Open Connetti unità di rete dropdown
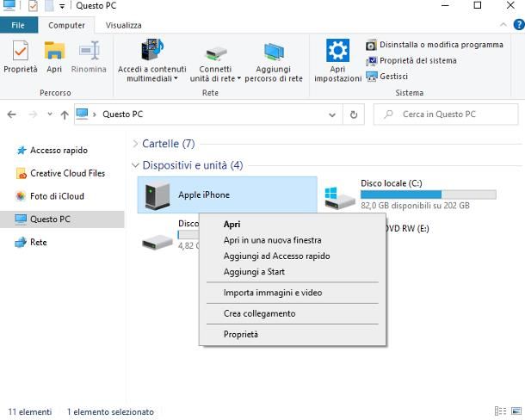Screen dimensions: 525x420 [215, 60]
